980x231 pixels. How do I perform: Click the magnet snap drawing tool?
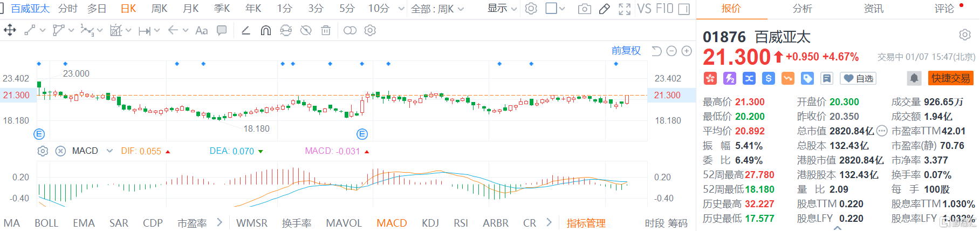[265, 31]
